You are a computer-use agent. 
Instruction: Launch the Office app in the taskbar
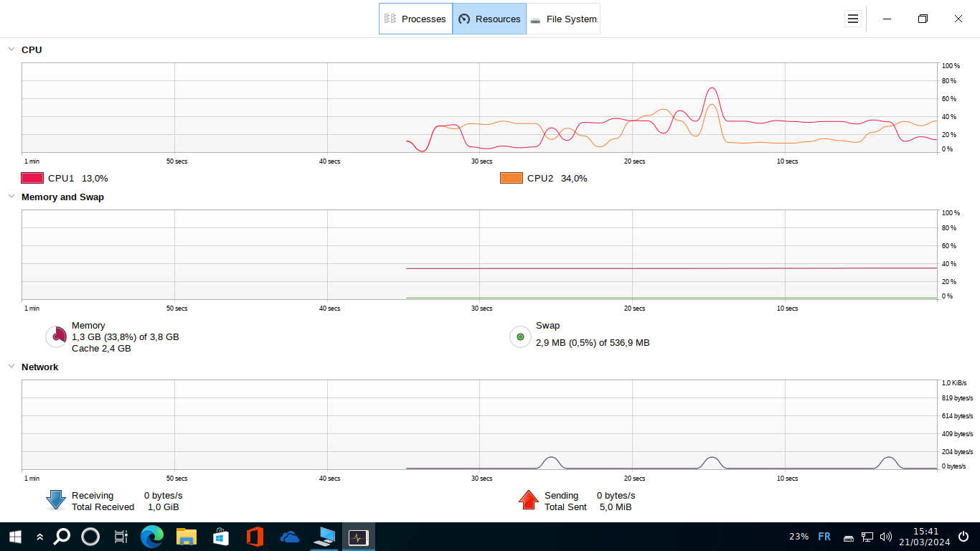point(255,537)
